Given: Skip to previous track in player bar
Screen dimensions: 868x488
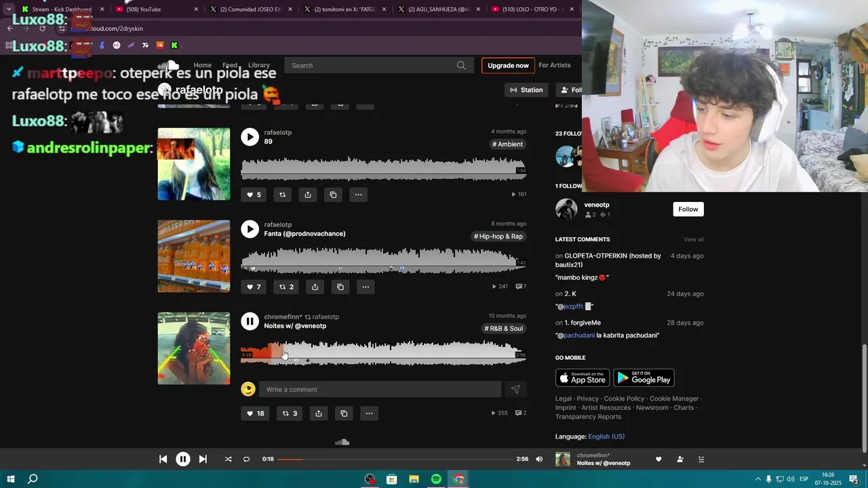Looking at the screenshot, I should click(x=163, y=459).
